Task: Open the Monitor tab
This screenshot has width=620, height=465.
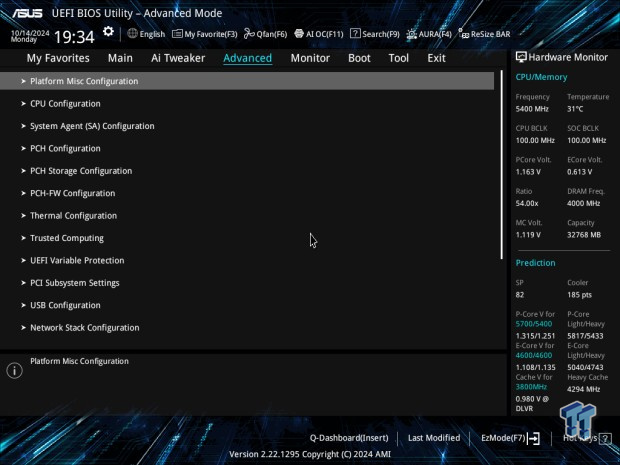Action: click(x=310, y=58)
